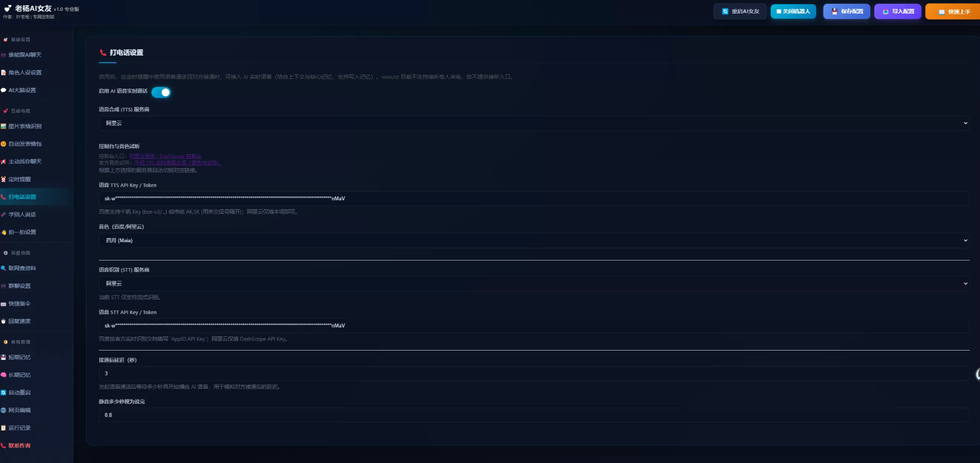Go to AI大脑设置 page
The image size is (980, 463).
point(22,91)
